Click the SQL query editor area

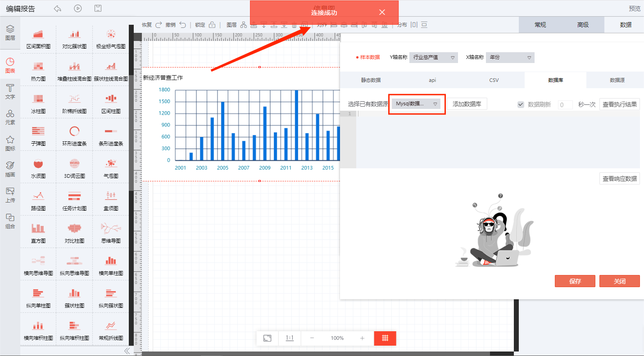click(x=495, y=140)
